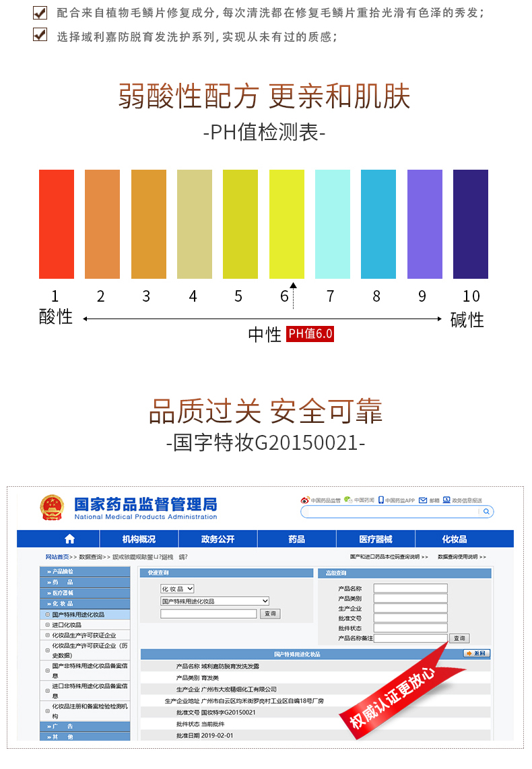Open the 医疗器械 navigation menu
532x769 pixels.
[x=376, y=539]
